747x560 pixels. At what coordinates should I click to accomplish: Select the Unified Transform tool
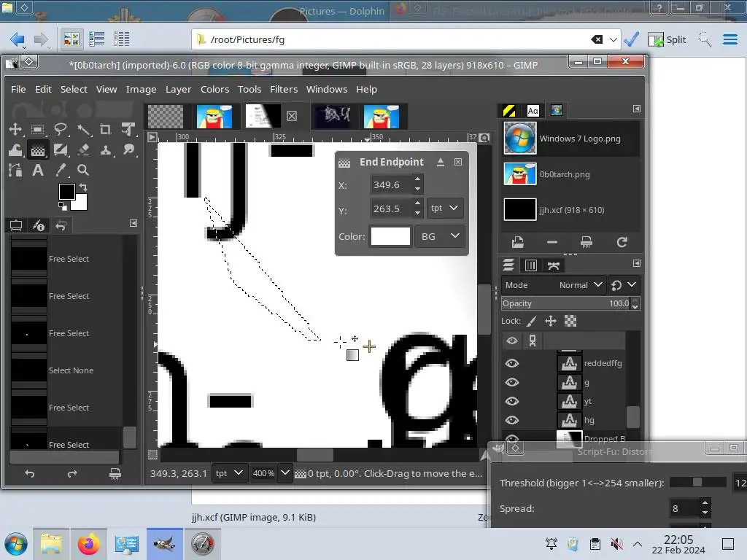pyautogui.click(x=128, y=130)
